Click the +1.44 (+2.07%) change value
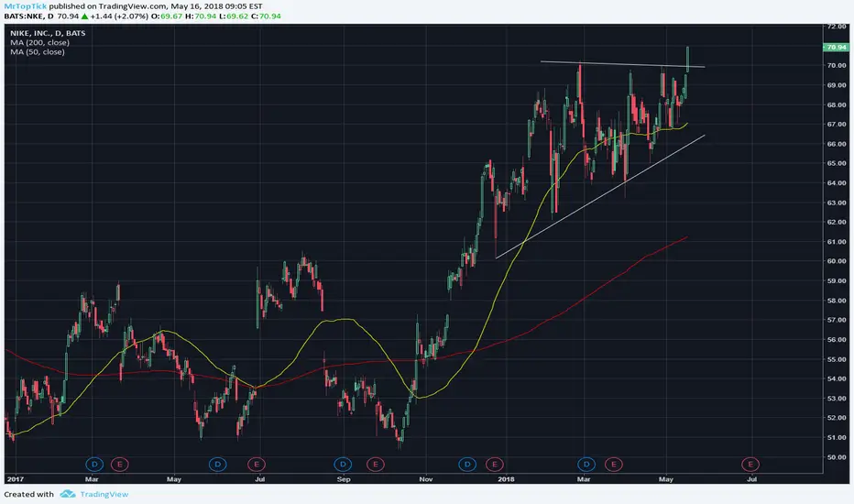 (x=119, y=16)
